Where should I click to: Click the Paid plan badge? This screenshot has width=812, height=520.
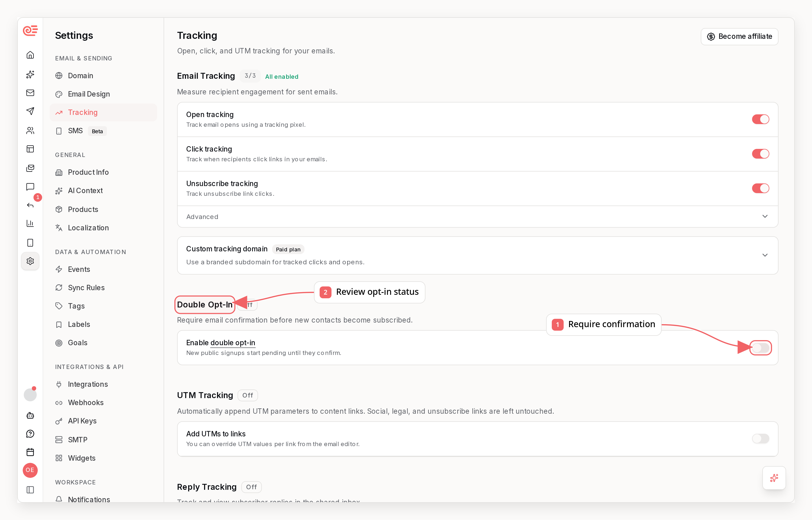point(288,249)
